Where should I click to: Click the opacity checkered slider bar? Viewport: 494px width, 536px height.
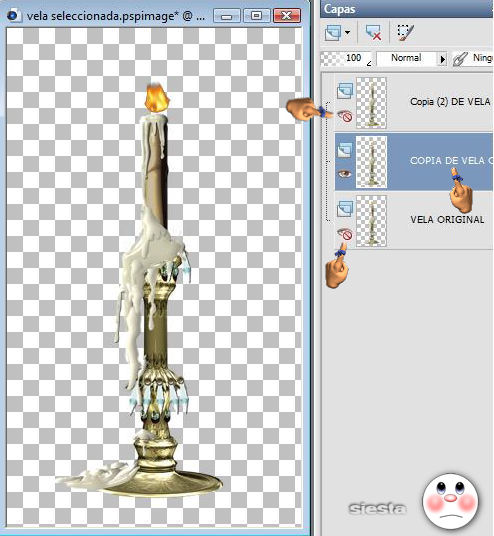coord(331,58)
